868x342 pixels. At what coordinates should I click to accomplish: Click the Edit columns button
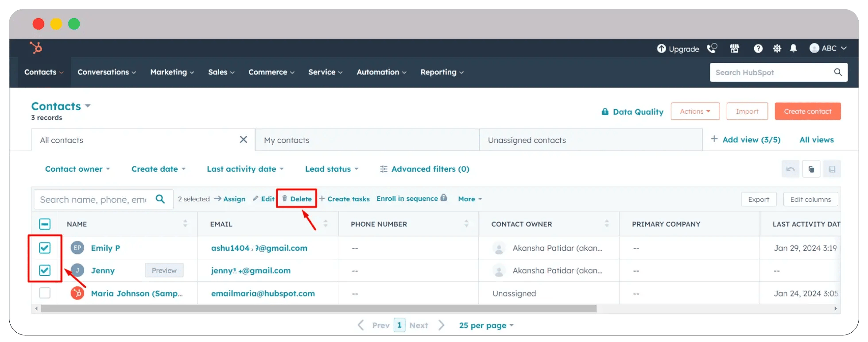click(x=810, y=200)
